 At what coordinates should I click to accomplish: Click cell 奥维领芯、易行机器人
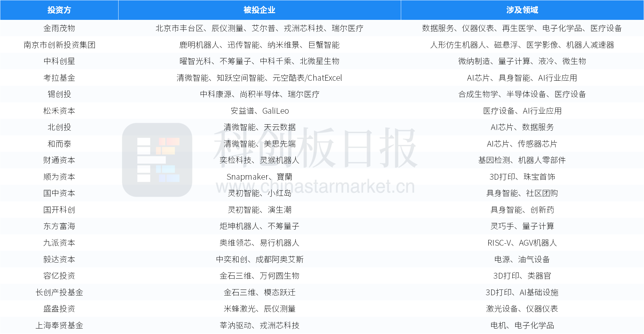point(260,243)
